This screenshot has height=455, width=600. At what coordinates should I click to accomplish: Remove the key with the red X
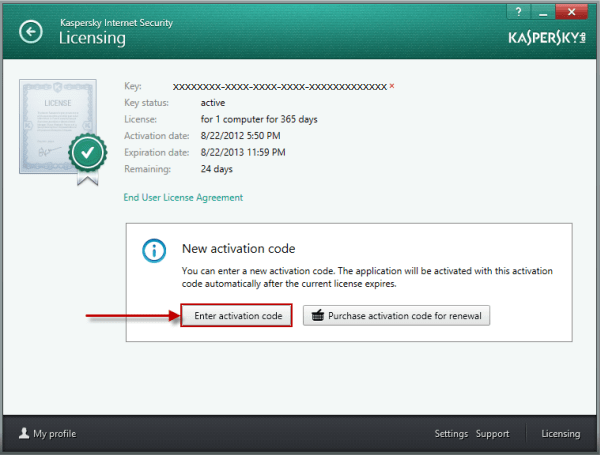coord(392,86)
